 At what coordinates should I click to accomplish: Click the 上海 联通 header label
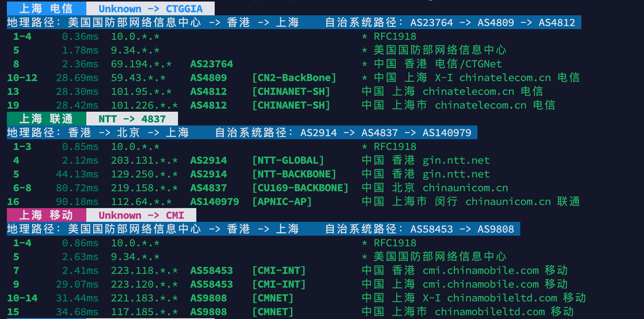(46, 119)
